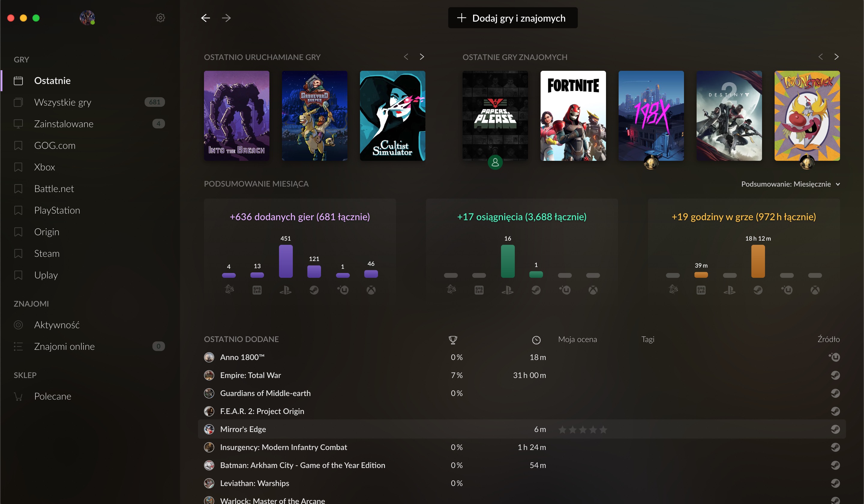Show next recently played games
The height and width of the screenshot is (504, 864).
[422, 57]
